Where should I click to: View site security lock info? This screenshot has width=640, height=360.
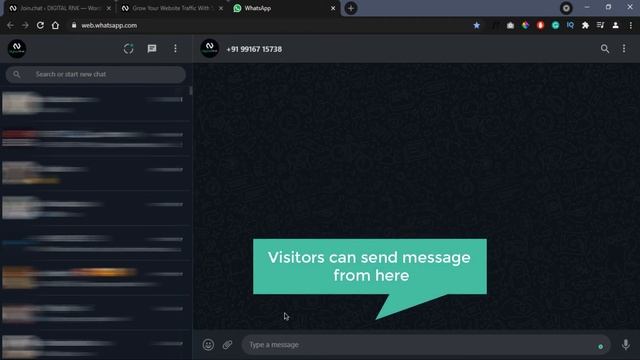tap(74, 25)
